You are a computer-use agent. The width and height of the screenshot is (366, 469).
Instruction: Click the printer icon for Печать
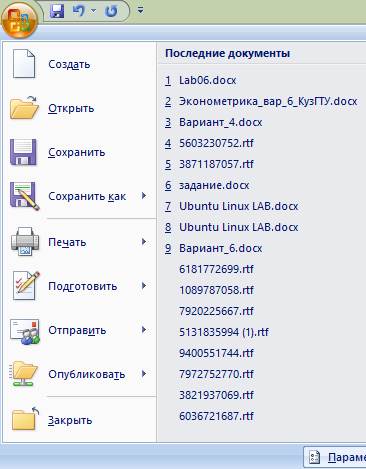[25, 241]
